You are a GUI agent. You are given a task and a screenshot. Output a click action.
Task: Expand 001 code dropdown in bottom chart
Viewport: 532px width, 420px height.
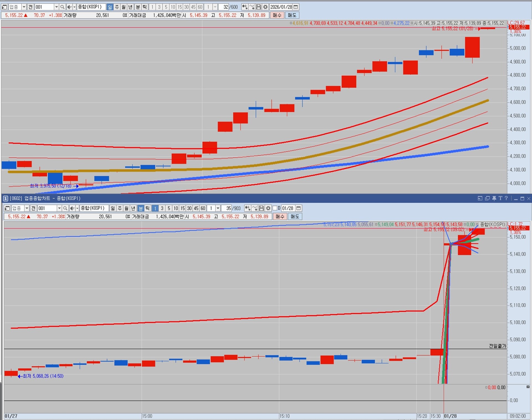coord(59,208)
